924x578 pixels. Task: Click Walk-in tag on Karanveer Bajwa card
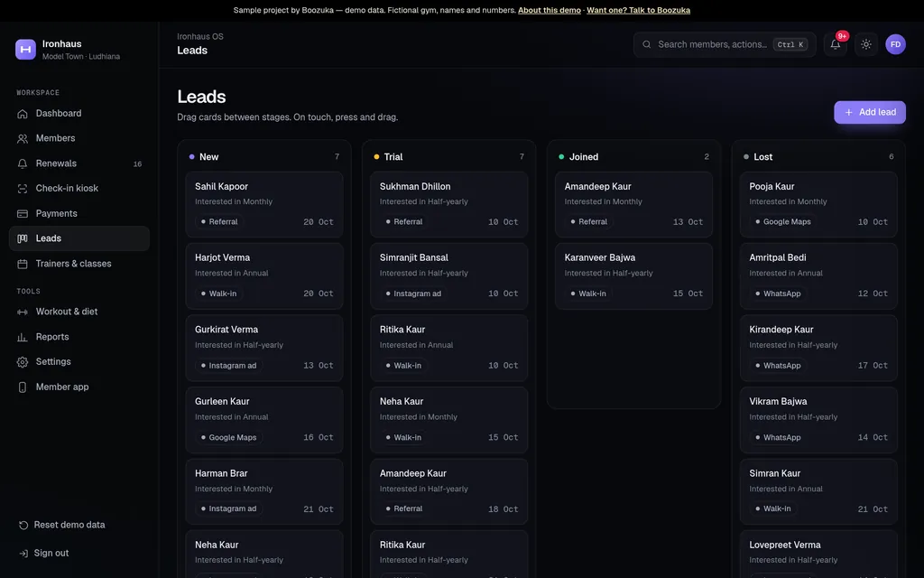click(x=588, y=294)
